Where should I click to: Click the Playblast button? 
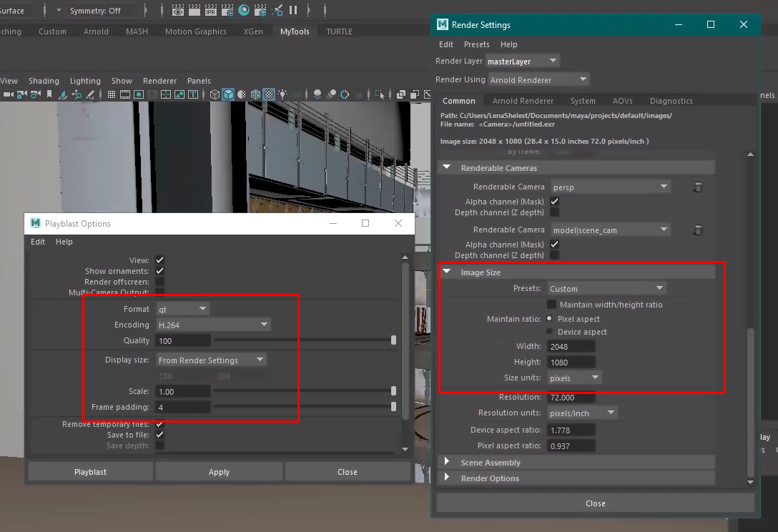point(90,472)
